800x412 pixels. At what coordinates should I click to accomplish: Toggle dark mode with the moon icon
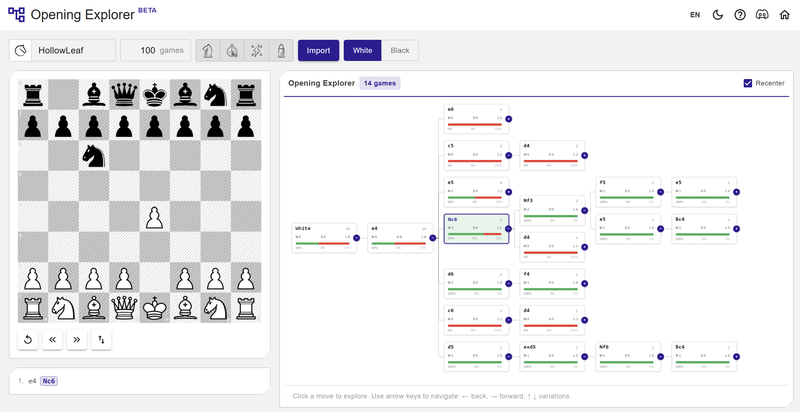[718, 15]
